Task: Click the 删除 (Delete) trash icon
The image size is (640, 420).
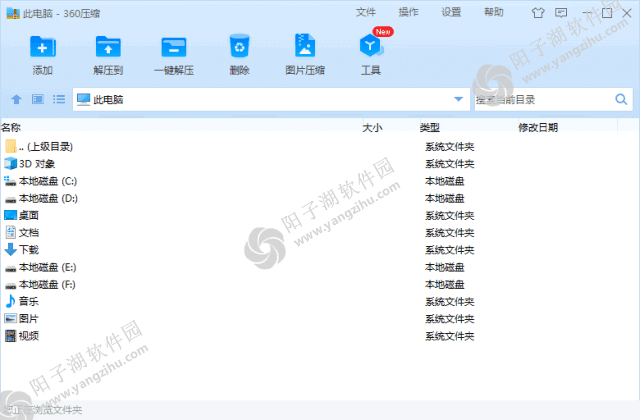Action: (x=240, y=46)
